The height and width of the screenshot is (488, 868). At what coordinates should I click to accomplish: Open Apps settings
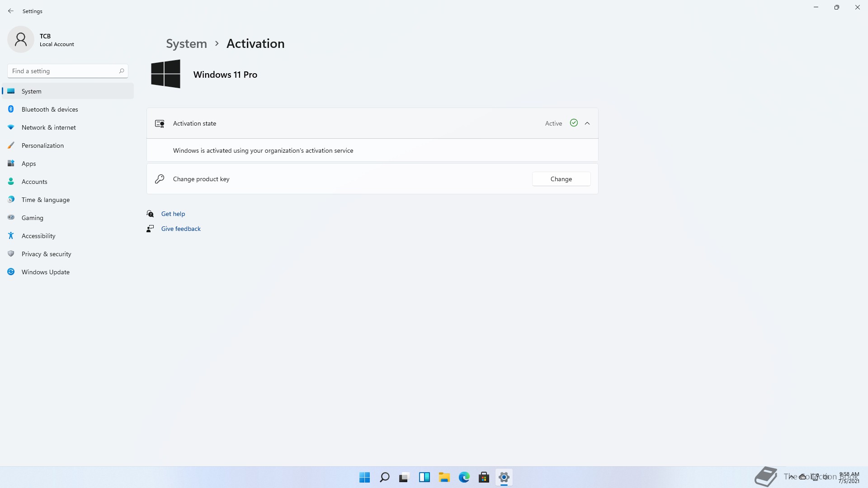click(68, 164)
